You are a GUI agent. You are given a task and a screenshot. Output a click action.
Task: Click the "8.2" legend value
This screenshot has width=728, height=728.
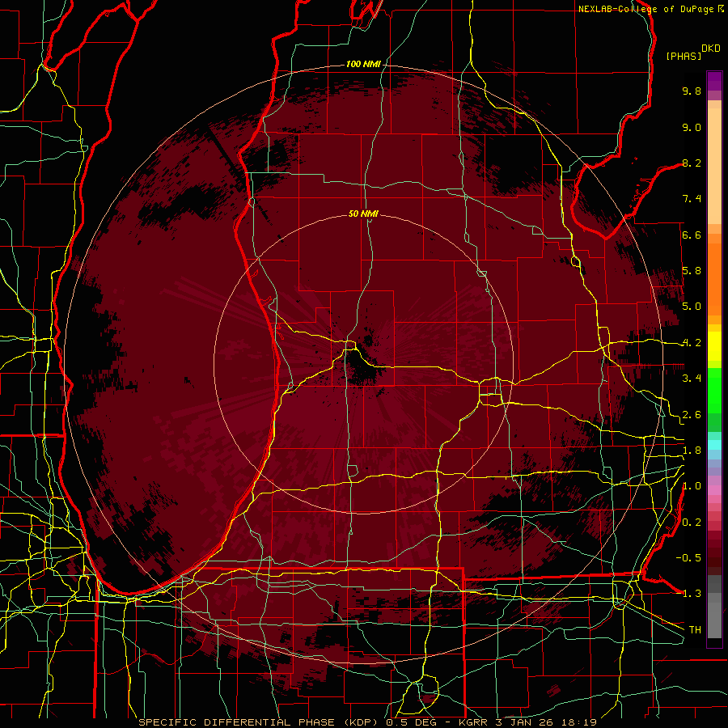coord(692,163)
